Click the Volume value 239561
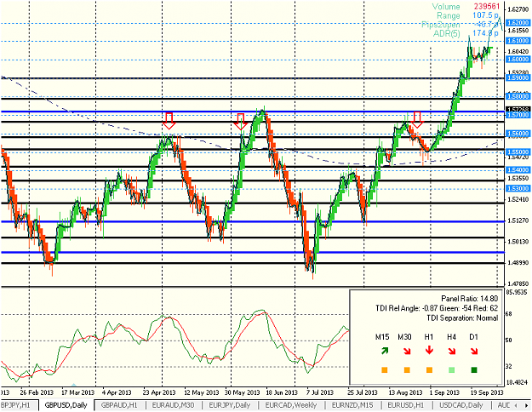 (x=486, y=7)
